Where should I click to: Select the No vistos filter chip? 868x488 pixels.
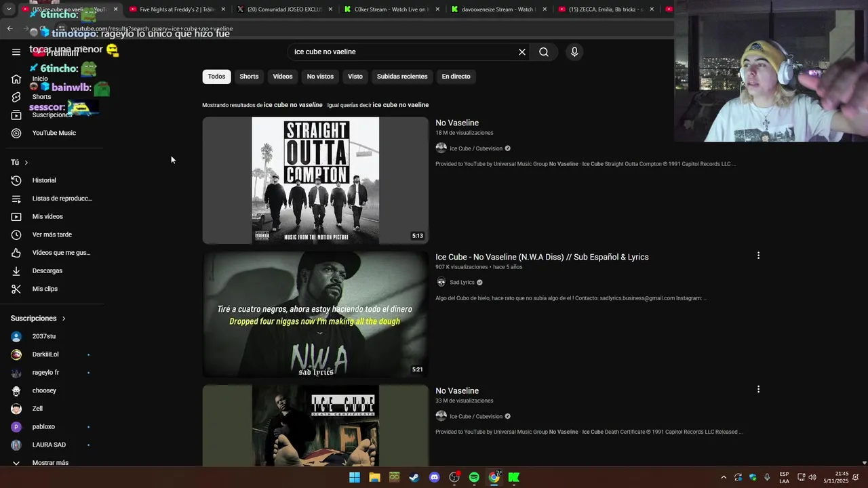320,77
